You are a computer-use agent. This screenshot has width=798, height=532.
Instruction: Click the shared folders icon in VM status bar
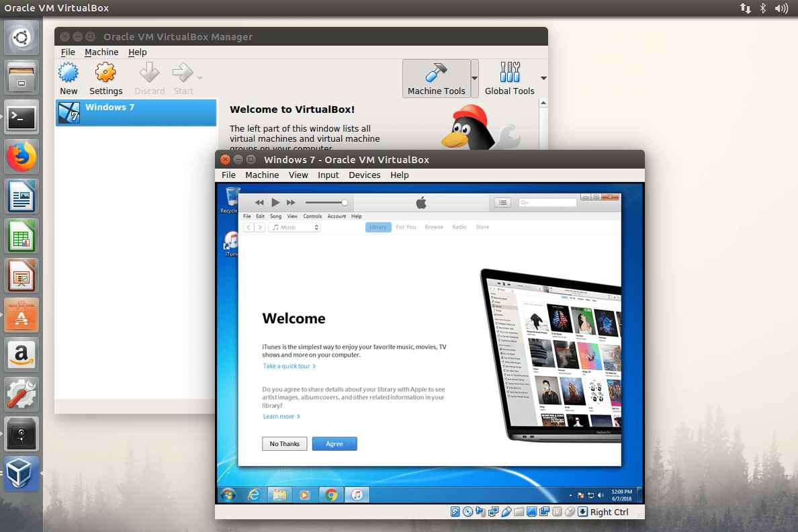pyautogui.click(x=519, y=512)
